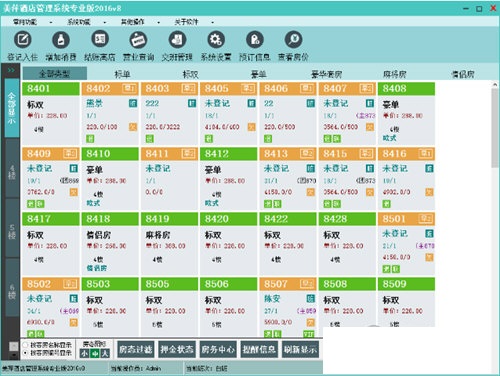Click the orange icon in room 8405 card

click(x=251, y=127)
